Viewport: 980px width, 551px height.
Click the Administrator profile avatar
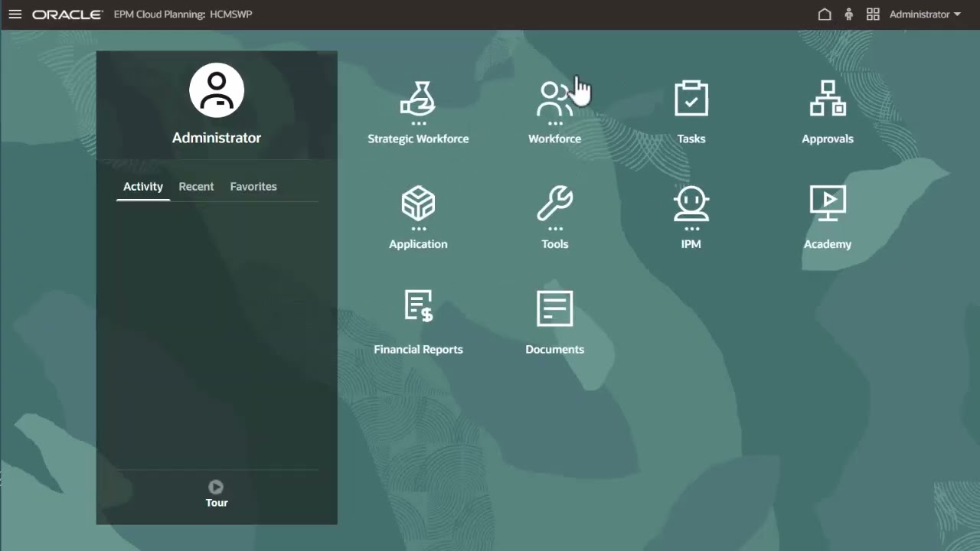click(217, 90)
